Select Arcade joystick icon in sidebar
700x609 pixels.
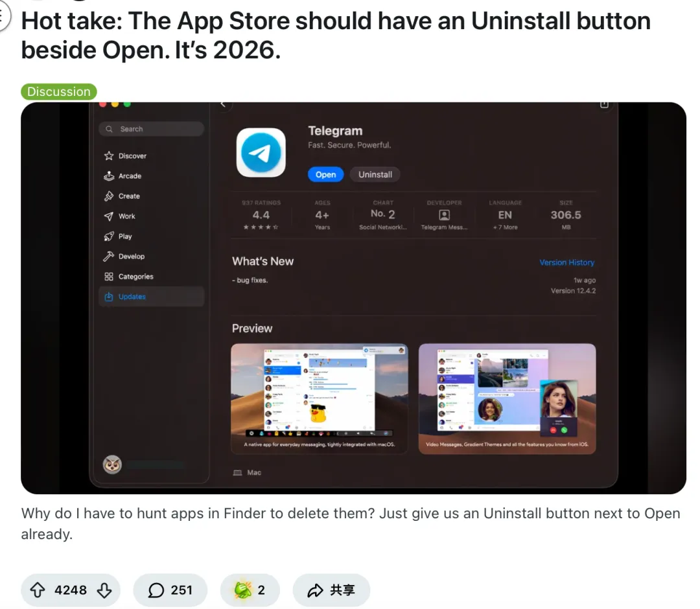pos(109,176)
